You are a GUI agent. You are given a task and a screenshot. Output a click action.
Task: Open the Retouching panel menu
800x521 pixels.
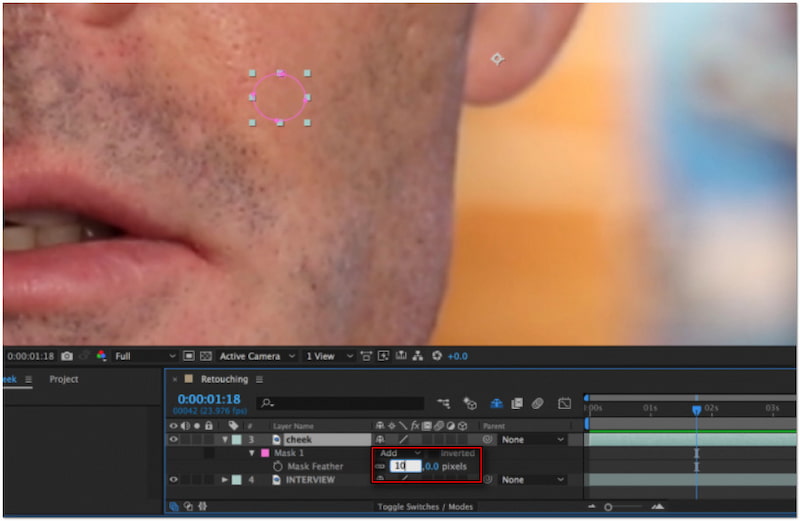[x=259, y=380]
